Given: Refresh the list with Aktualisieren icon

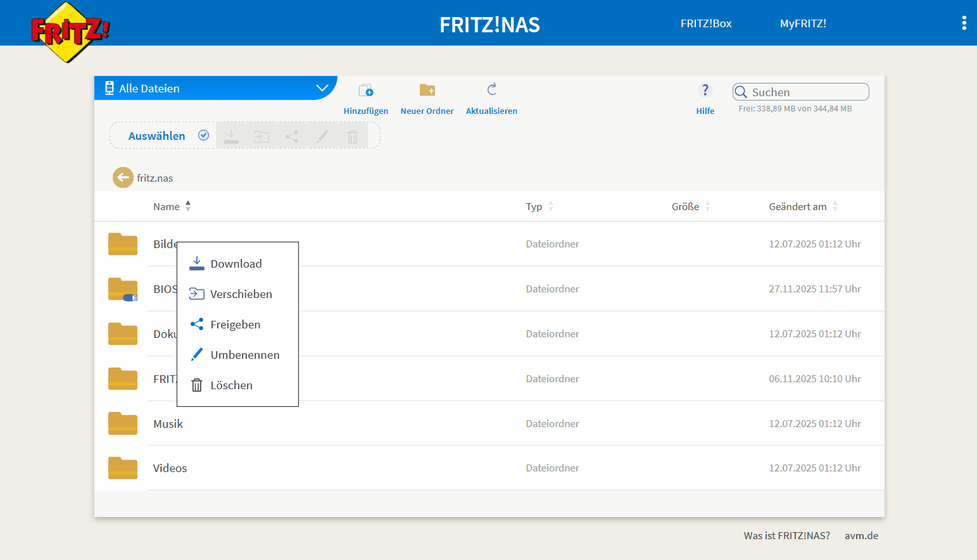Looking at the screenshot, I should point(492,89).
